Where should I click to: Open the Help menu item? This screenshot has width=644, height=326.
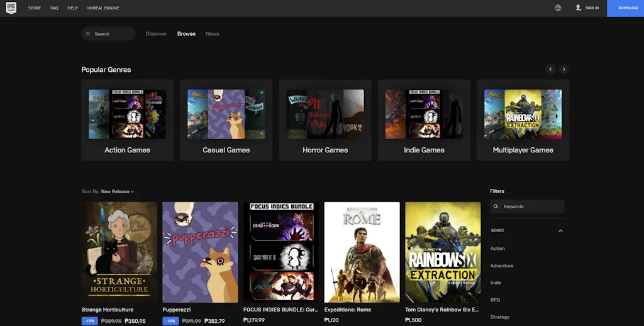click(x=73, y=8)
